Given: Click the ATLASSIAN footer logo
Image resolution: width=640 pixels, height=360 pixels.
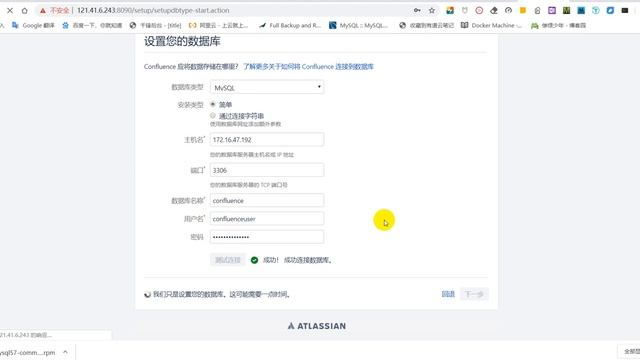Looking at the screenshot, I should click(x=317, y=326).
